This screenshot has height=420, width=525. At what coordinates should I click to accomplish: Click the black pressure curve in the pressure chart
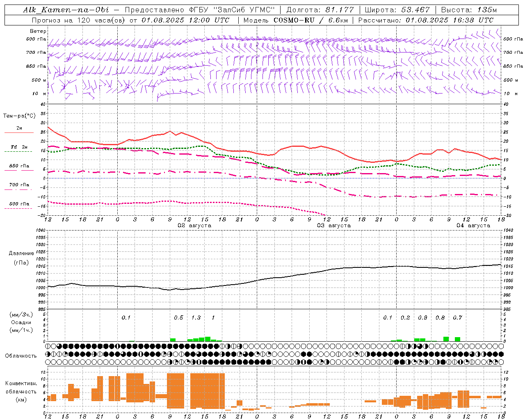[x=274, y=278]
